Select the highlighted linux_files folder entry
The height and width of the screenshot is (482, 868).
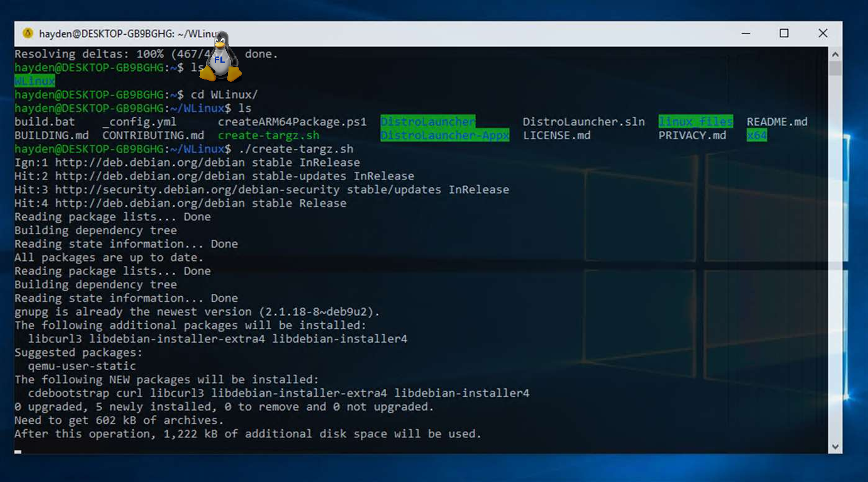click(695, 122)
